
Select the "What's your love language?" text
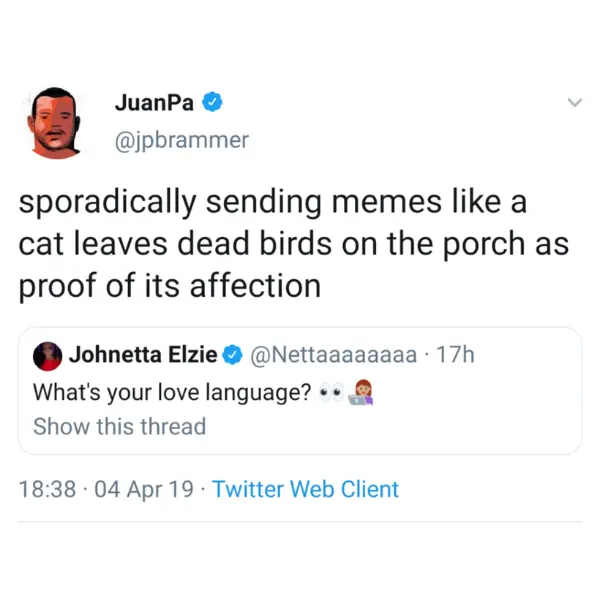172,392
